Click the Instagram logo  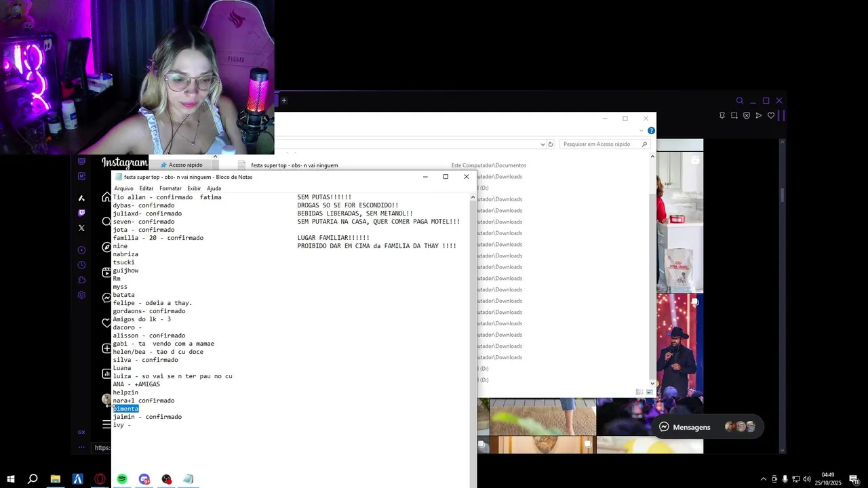point(125,163)
